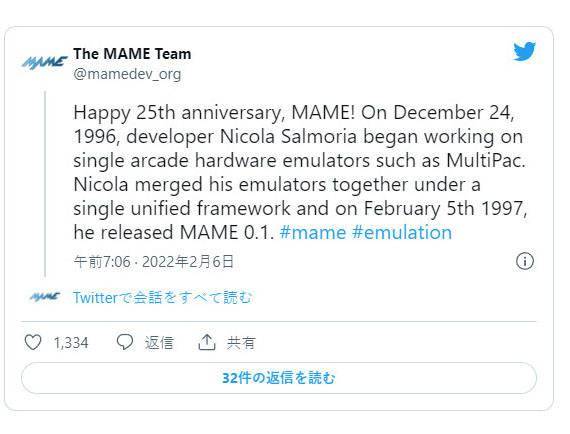Screen dimensions: 570x434
Task: Open Twitterで会話をすべて読む link
Action: pos(162,297)
